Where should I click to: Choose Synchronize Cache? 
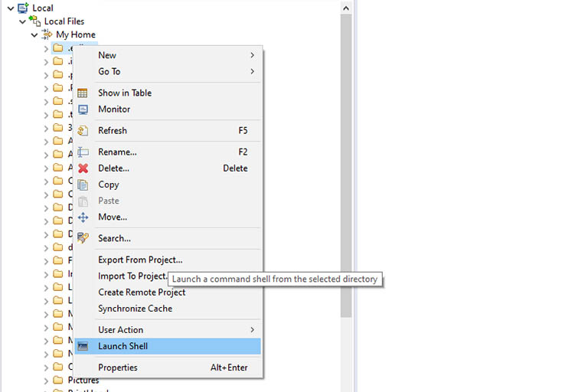tap(168, 309)
